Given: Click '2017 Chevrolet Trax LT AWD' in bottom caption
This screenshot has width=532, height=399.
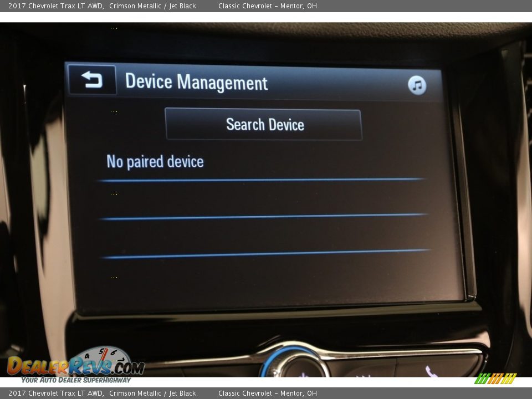Looking at the screenshot, I should (55, 393).
